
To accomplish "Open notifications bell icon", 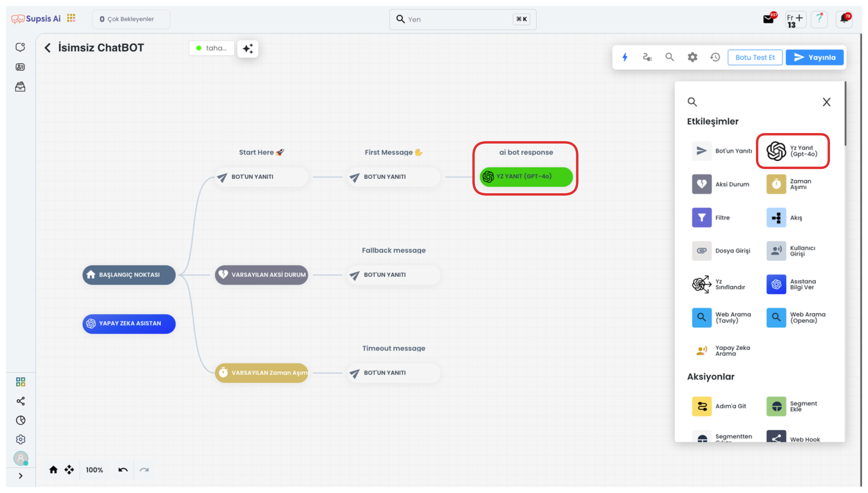I will [844, 19].
